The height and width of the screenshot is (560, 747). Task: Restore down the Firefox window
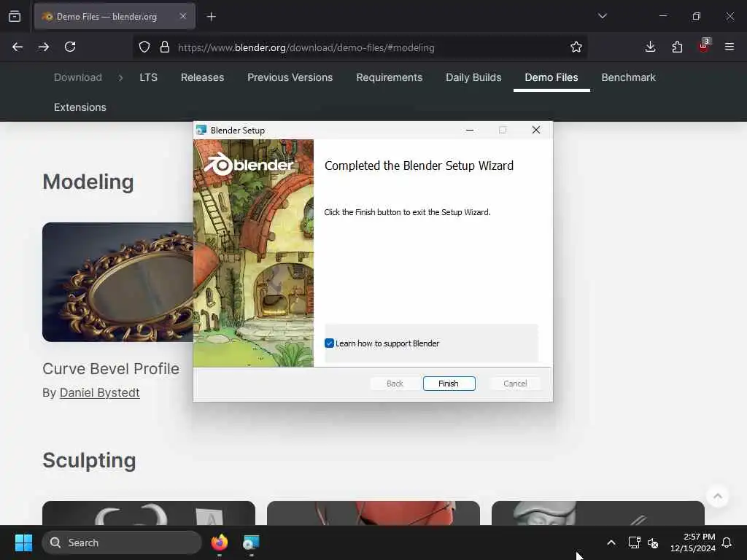(697, 16)
